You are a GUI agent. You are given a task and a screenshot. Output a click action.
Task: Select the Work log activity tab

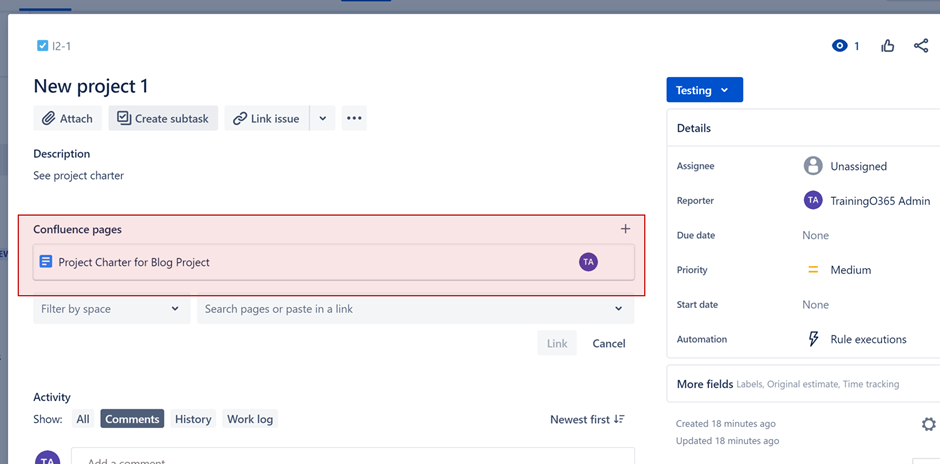[x=249, y=419]
